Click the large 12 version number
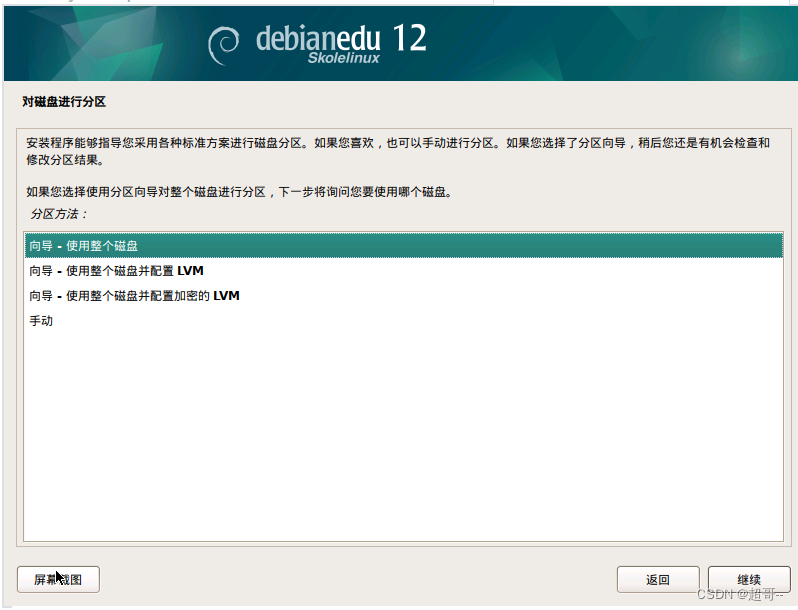798x610 pixels. point(409,38)
